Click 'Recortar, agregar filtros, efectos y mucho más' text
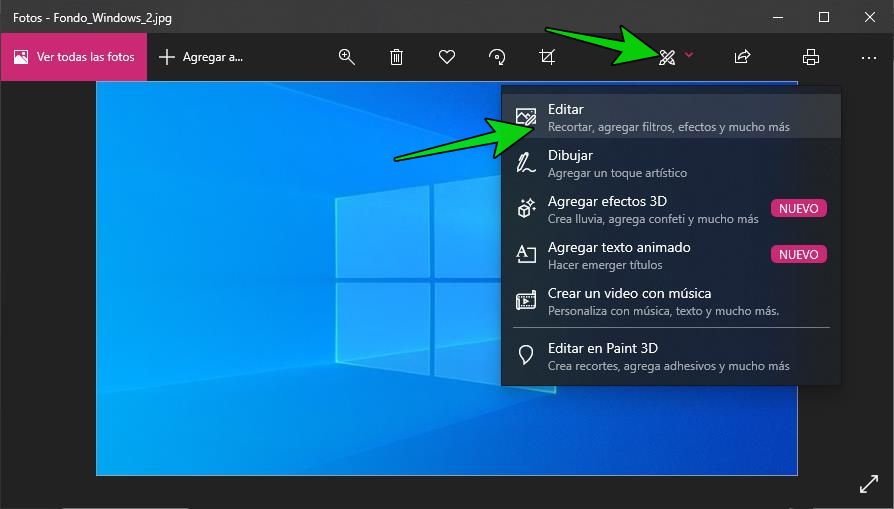This screenshot has height=509, width=894. click(x=668, y=127)
